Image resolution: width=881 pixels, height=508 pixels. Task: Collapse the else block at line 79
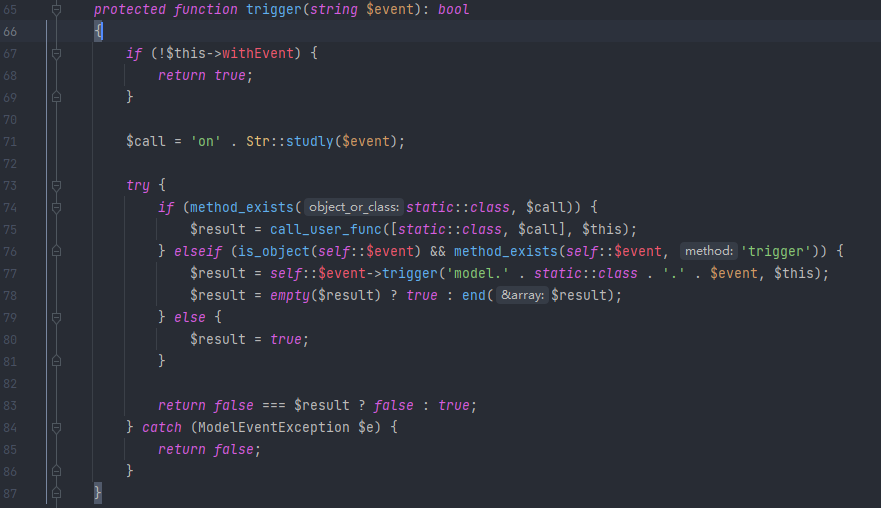[57, 318]
